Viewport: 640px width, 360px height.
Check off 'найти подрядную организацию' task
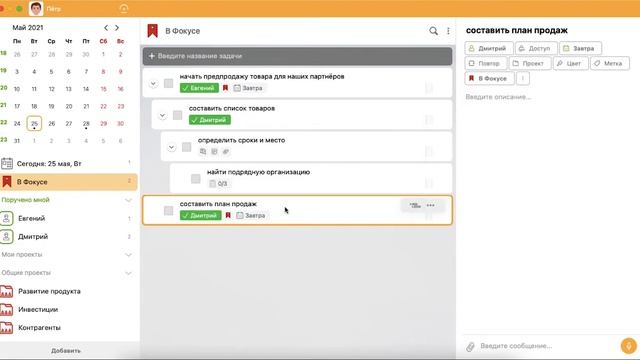[x=196, y=179]
